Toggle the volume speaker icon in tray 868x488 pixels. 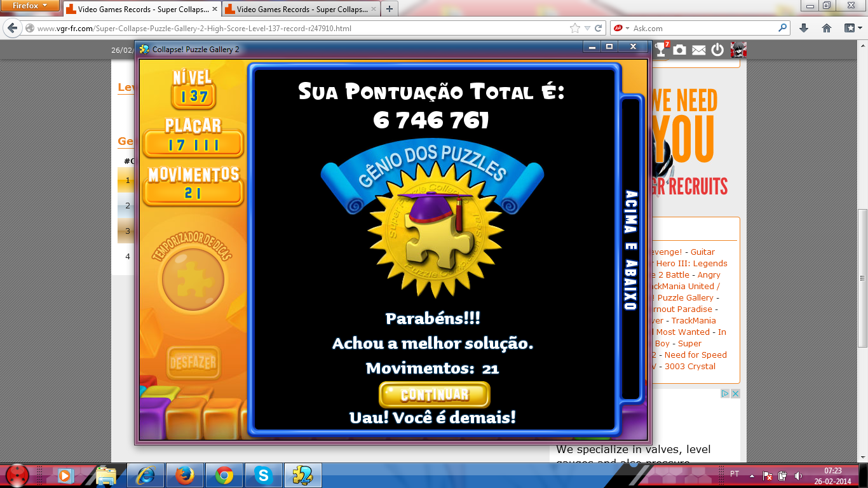pos(798,475)
